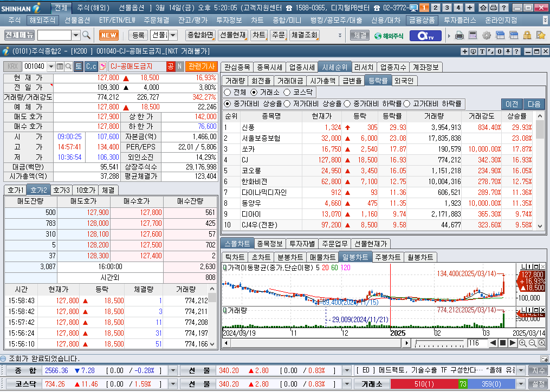Click the status bar panel-add icon at right
Image resolution: width=550 pixels, height=392 pixels.
coord(544,358)
